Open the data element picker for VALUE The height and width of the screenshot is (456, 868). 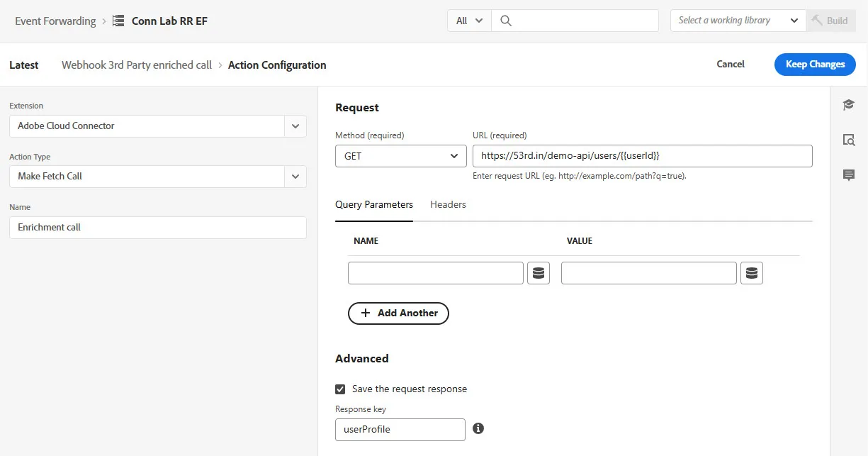752,273
